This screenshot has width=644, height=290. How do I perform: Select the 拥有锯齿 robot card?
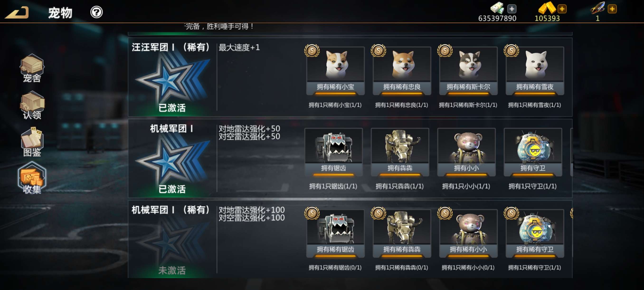tap(333, 152)
